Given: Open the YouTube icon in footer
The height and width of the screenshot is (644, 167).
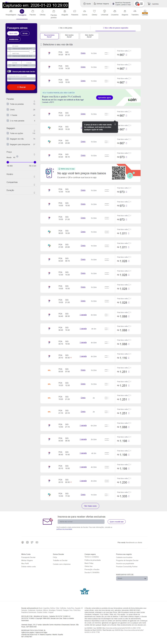Looking at the screenshot, I should click(x=37, y=542).
